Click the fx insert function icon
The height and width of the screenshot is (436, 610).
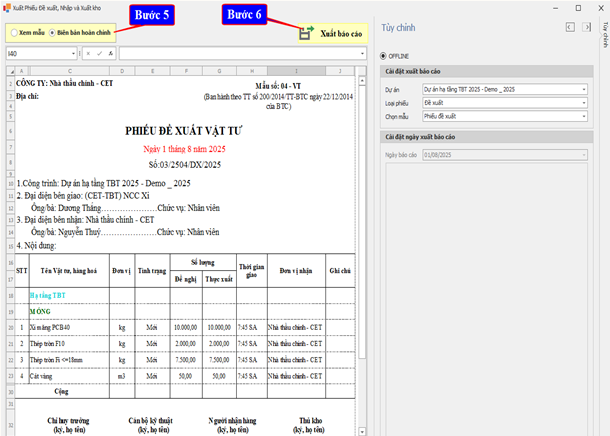point(111,53)
